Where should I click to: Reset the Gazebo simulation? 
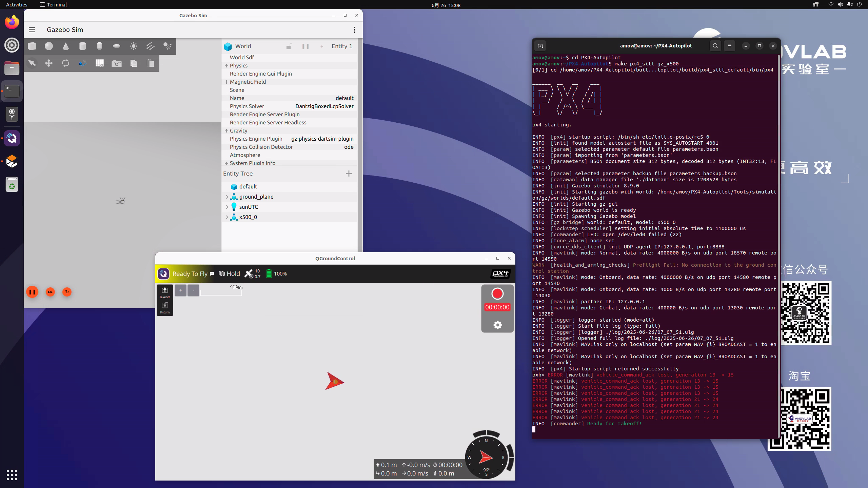[x=67, y=292]
